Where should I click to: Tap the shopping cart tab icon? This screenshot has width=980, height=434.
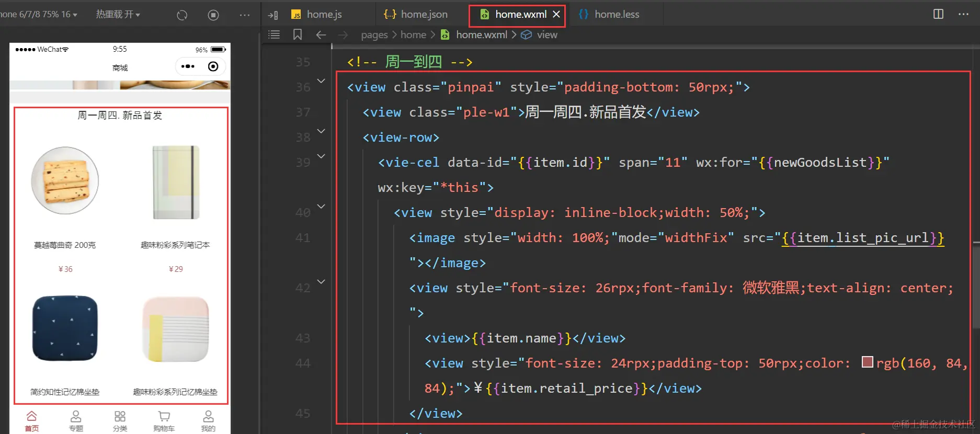tap(164, 417)
